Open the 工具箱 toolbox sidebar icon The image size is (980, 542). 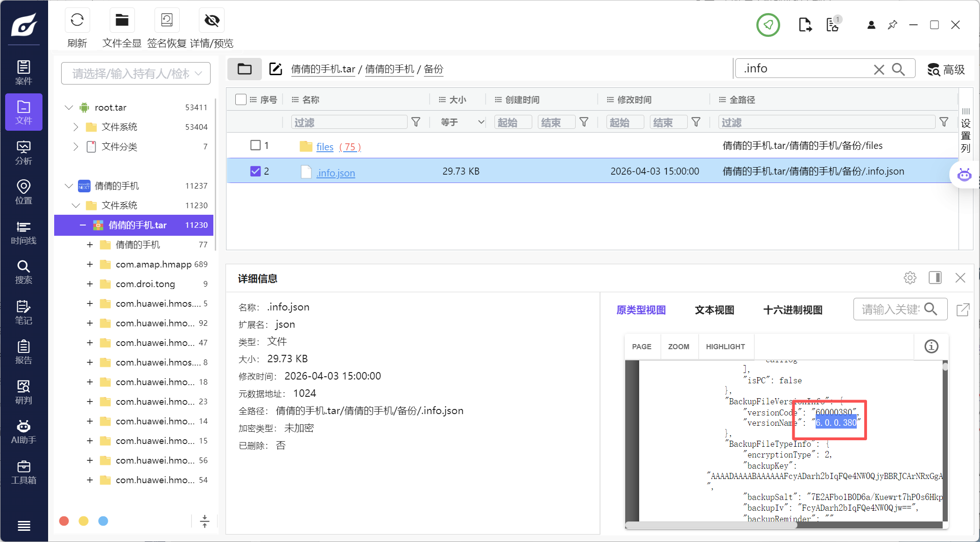coord(23,472)
